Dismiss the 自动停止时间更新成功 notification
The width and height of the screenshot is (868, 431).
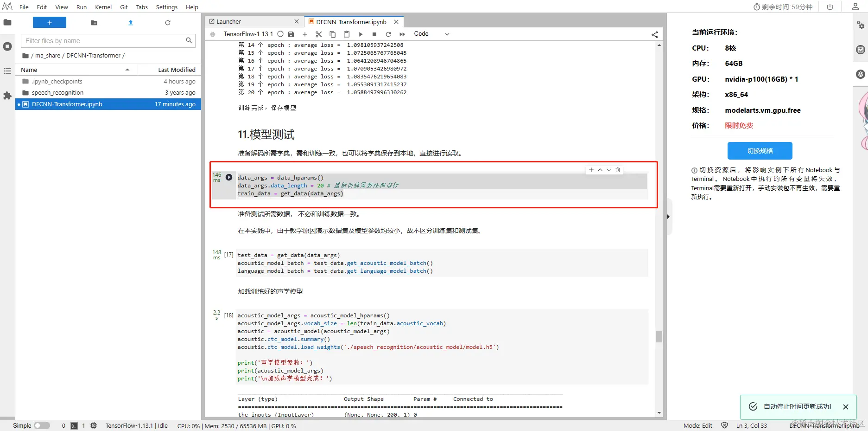click(x=846, y=407)
